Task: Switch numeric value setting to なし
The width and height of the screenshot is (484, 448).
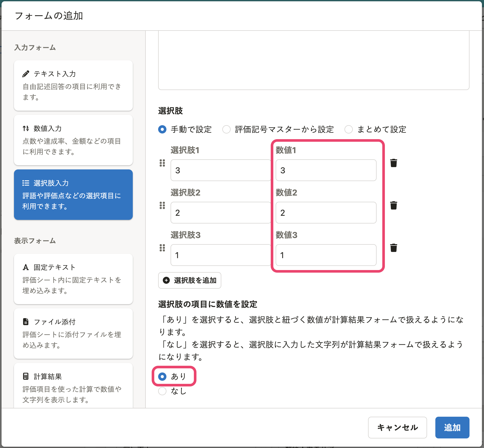Action: coord(162,391)
